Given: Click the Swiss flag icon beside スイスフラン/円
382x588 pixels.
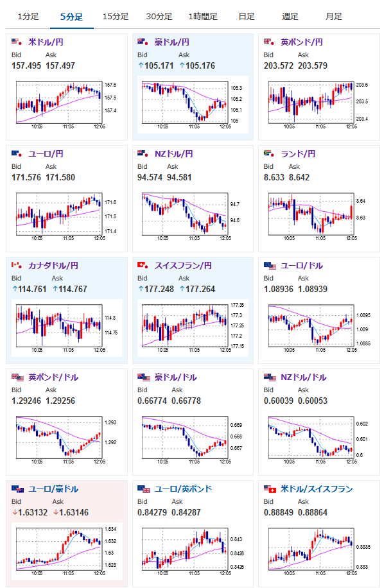Looking at the screenshot, I should 143,266.
